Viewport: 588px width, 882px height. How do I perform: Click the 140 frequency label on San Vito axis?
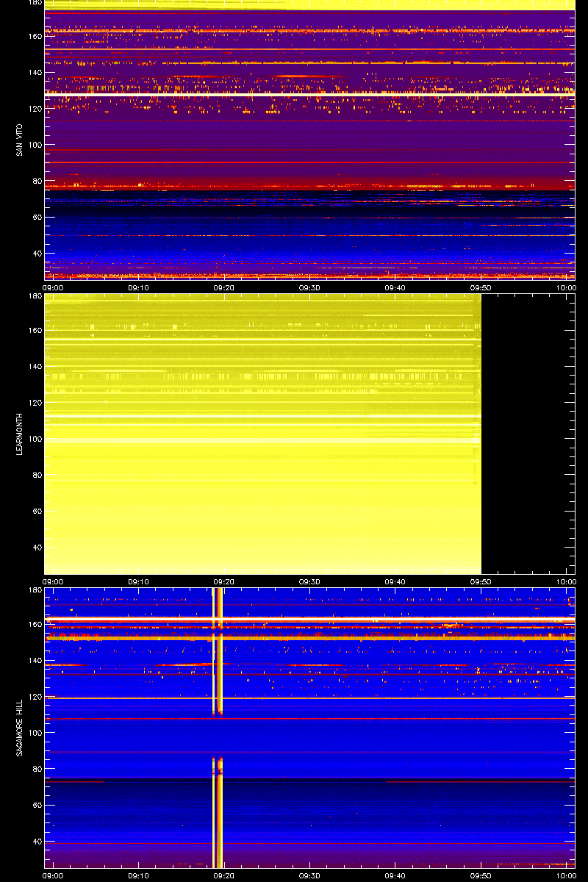click(35, 73)
